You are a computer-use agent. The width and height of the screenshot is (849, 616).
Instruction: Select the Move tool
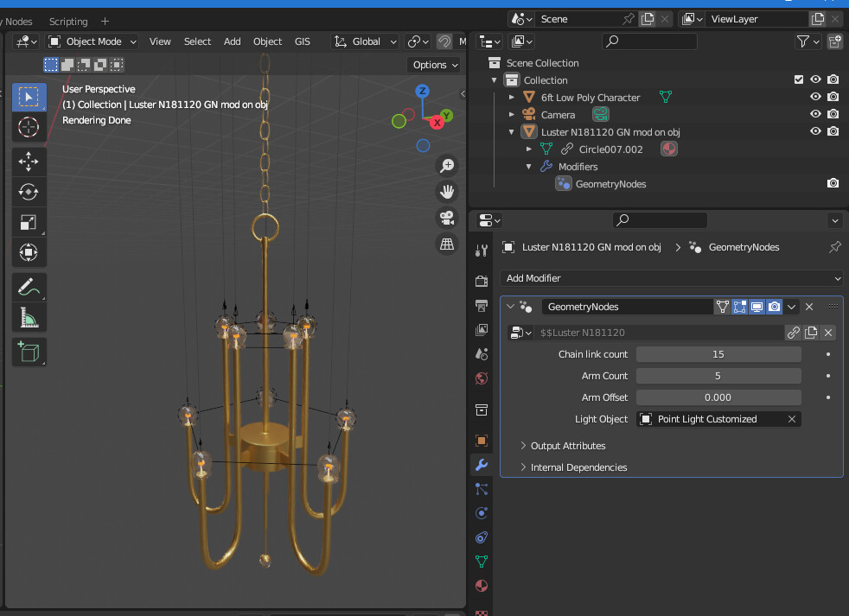(x=29, y=162)
